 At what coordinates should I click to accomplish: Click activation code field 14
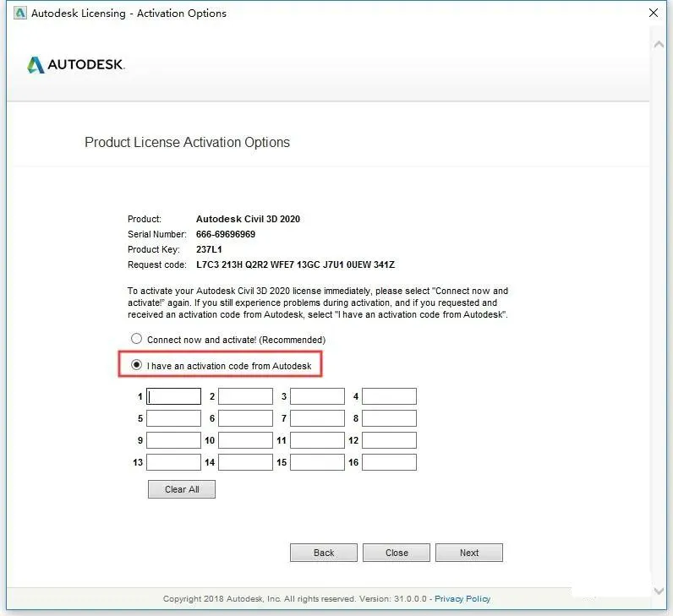point(245,462)
